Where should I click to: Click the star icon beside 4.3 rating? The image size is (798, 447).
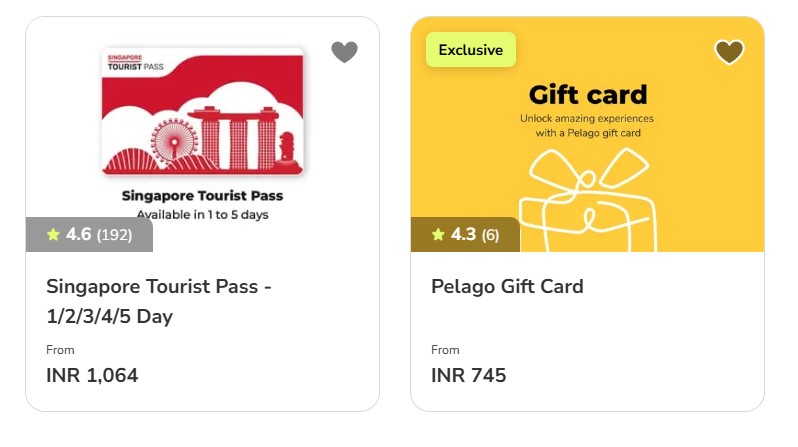coord(438,234)
